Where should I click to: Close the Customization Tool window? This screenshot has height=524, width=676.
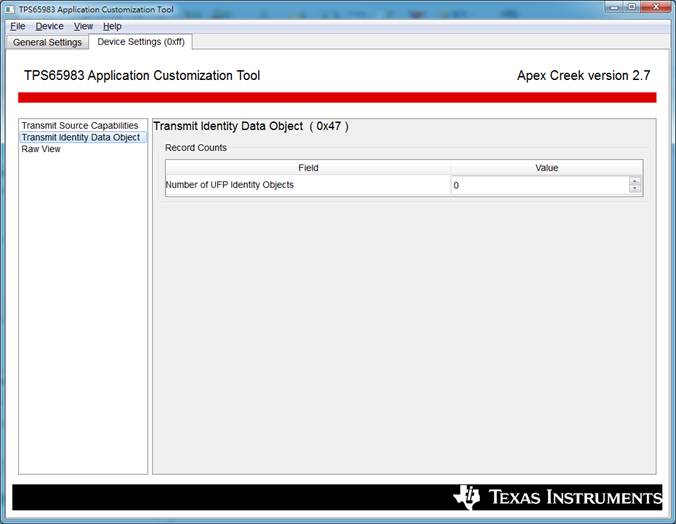tap(655, 7)
